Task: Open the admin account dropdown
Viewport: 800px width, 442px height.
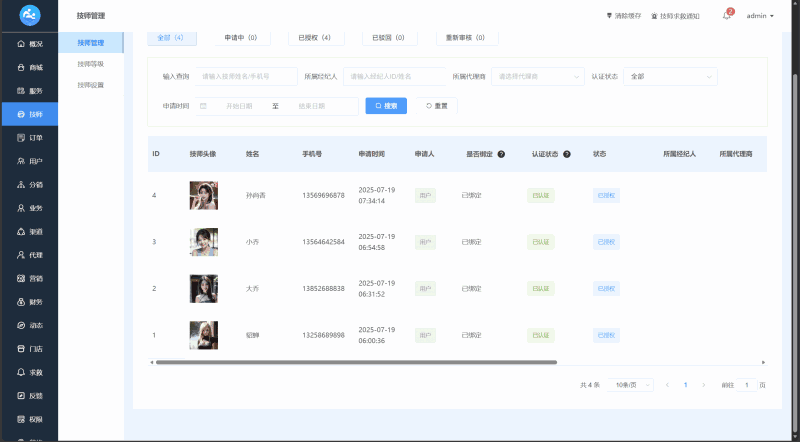Action: 760,16
